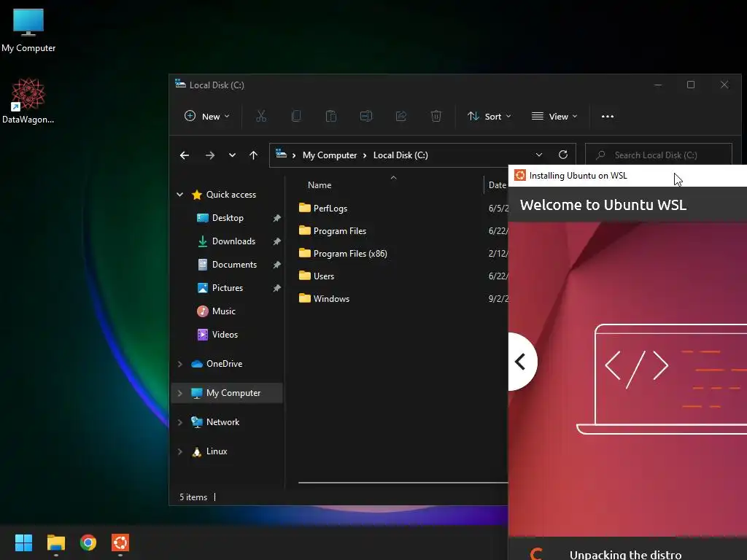Click the pin icon beside Pictures
This screenshot has height=560, width=747.
coord(276,288)
